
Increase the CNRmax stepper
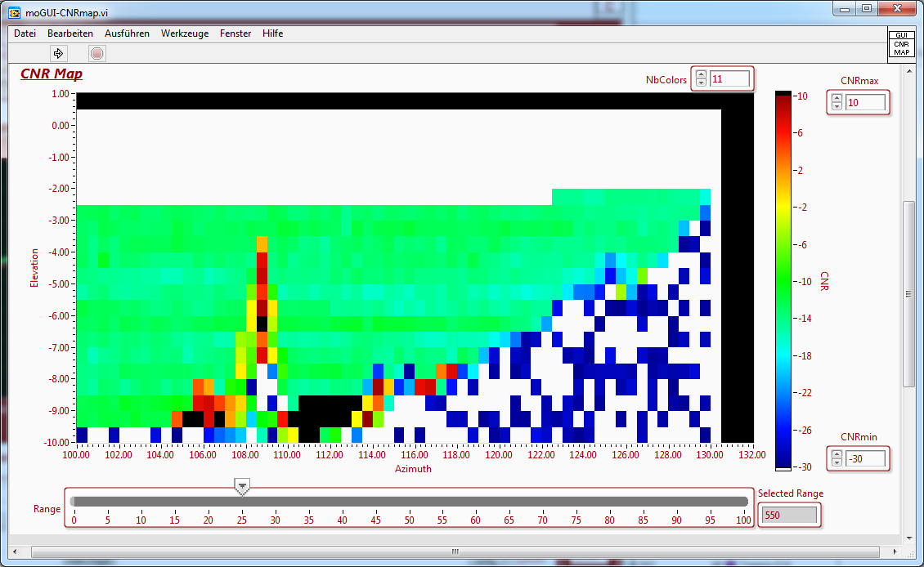836,99
